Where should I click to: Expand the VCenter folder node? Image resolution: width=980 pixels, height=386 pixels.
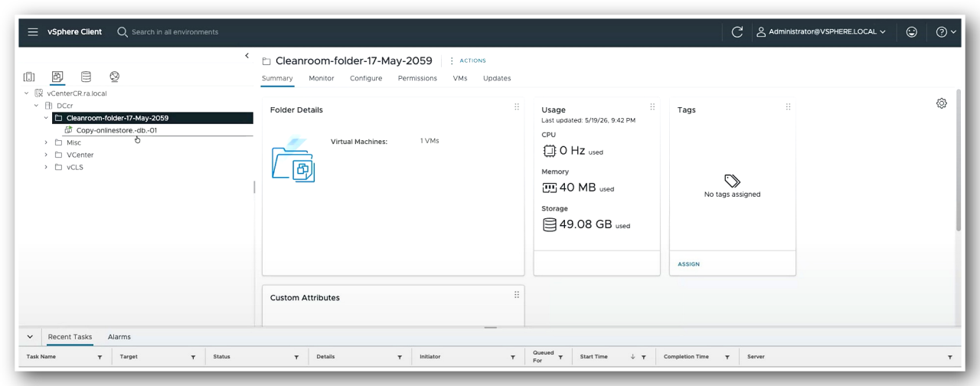47,155
